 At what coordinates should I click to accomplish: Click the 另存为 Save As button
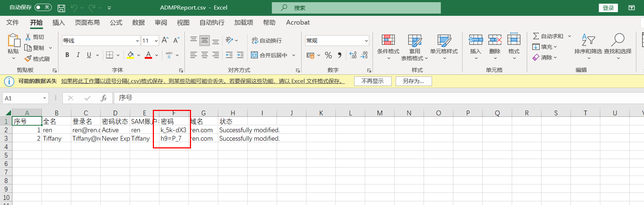413,81
